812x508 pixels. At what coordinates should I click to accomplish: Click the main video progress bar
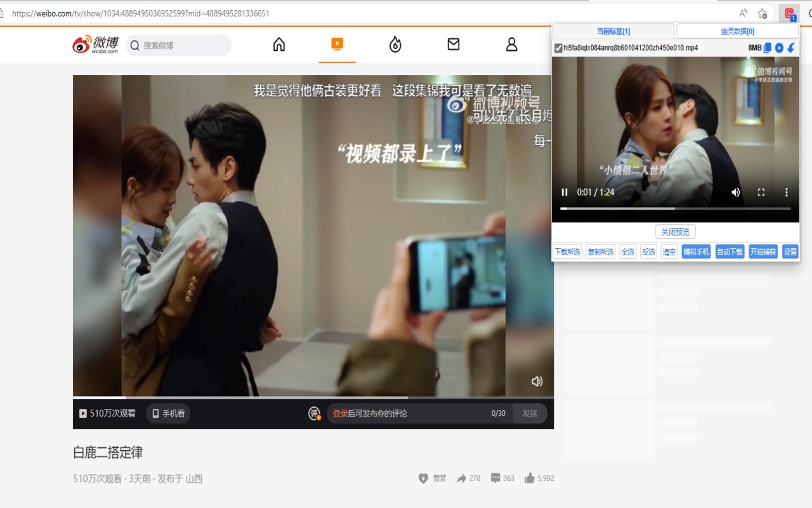tap(313, 398)
